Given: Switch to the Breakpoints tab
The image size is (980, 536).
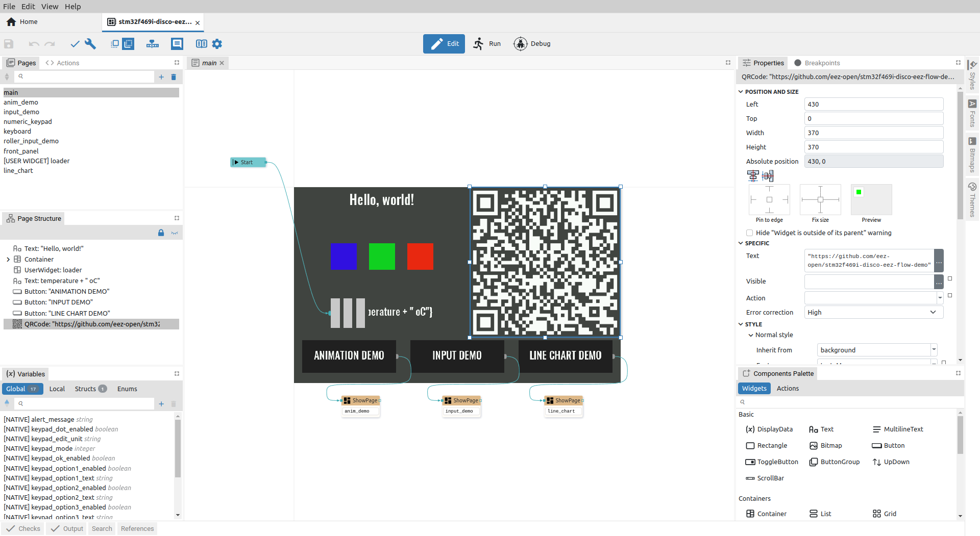Looking at the screenshot, I should coord(817,63).
